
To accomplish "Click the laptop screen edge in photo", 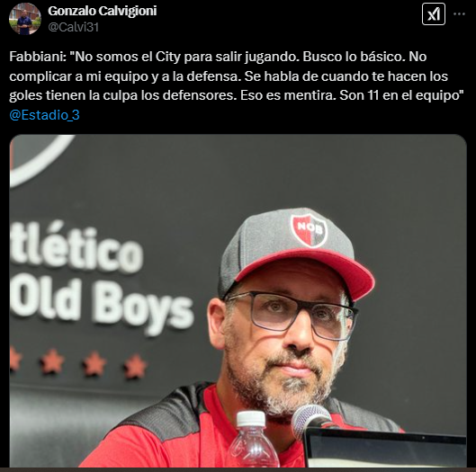I will [385, 448].
